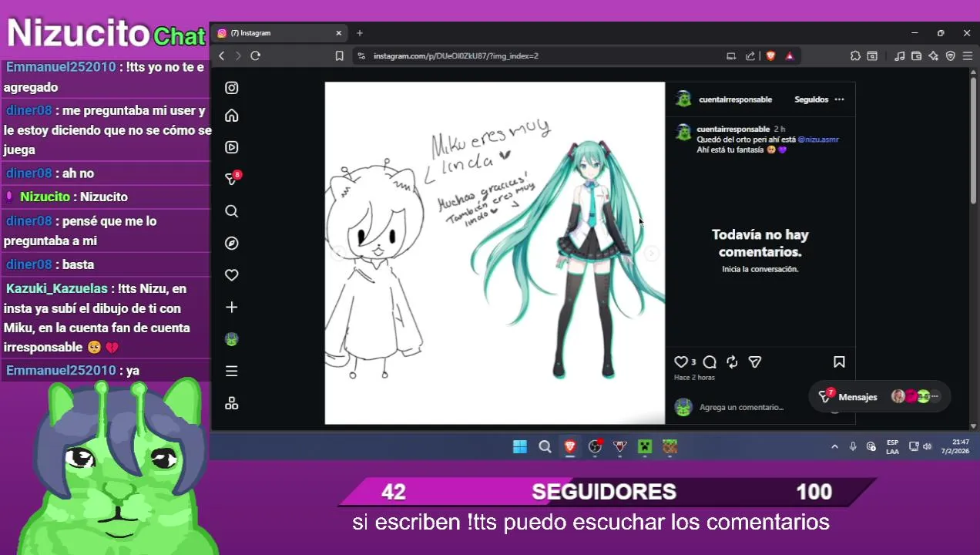Click Brave icon in taskbar
The width and height of the screenshot is (980, 555).
570,447
